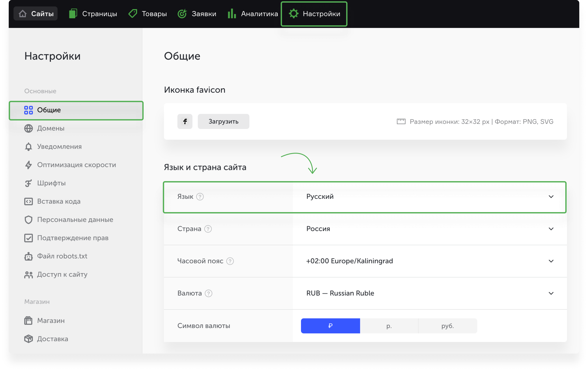The image size is (588, 371).
Task: Switch to the Аналитика top menu item
Action: coord(253,14)
